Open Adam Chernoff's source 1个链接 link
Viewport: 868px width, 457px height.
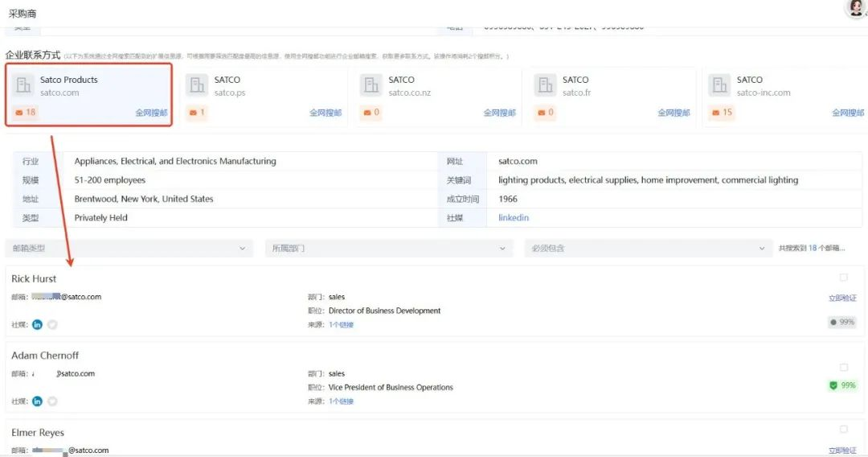coord(341,401)
